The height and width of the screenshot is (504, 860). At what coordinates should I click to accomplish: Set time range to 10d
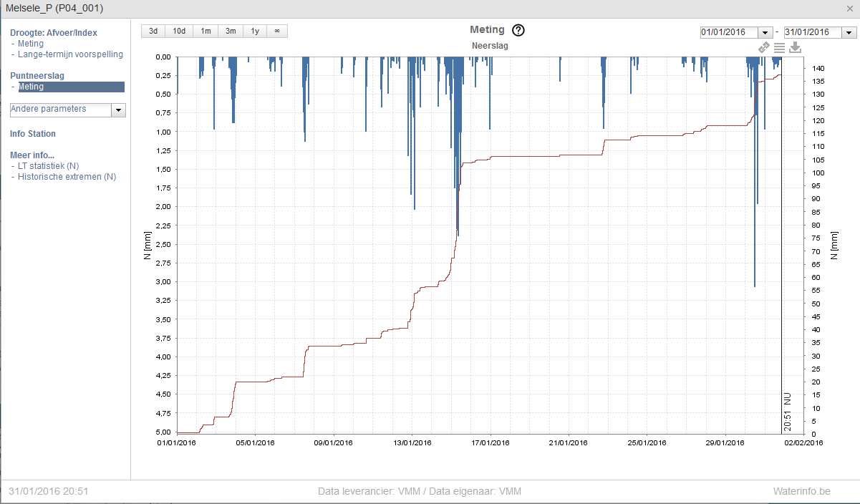179,31
